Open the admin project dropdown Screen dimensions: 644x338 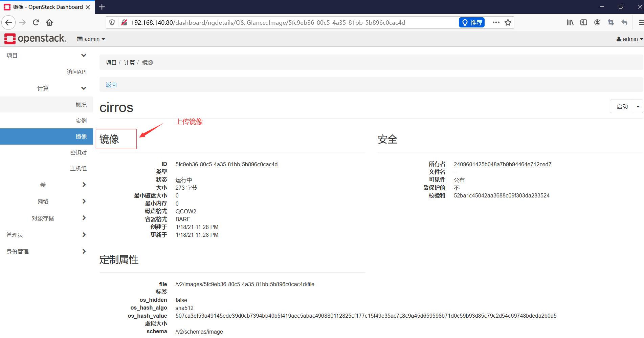91,39
